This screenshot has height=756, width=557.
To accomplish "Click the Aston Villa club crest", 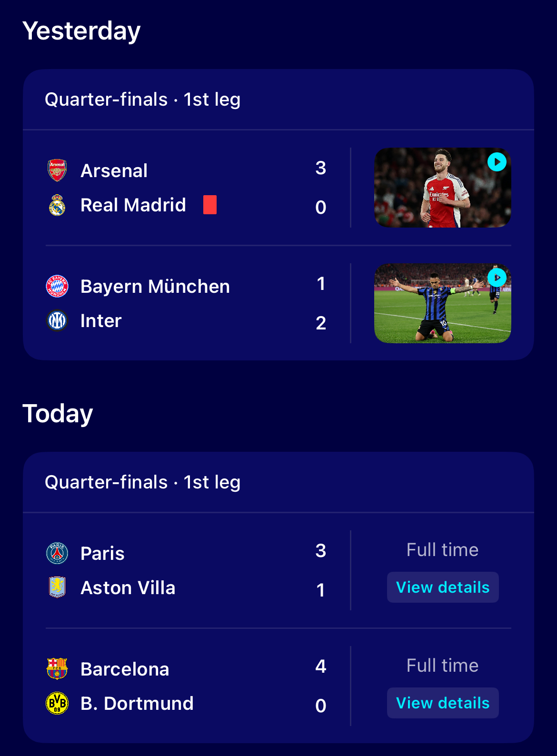I will coord(57,587).
